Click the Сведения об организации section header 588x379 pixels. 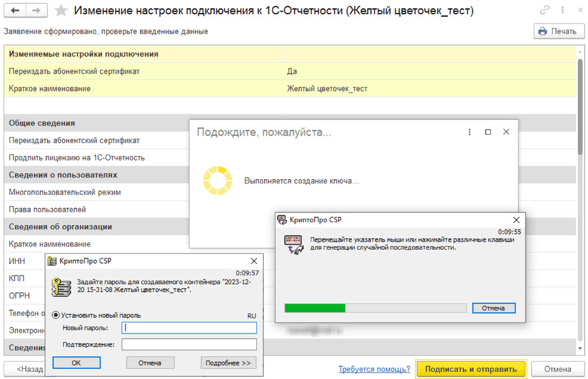[x=97, y=227]
